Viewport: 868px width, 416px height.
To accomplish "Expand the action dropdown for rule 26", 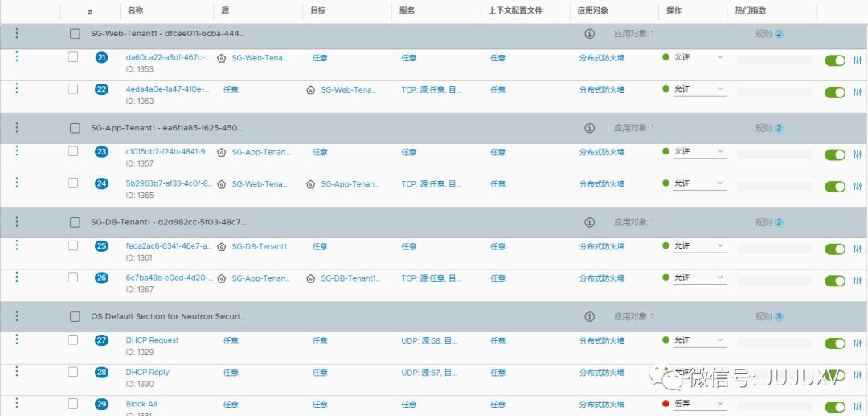I will [698, 278].
